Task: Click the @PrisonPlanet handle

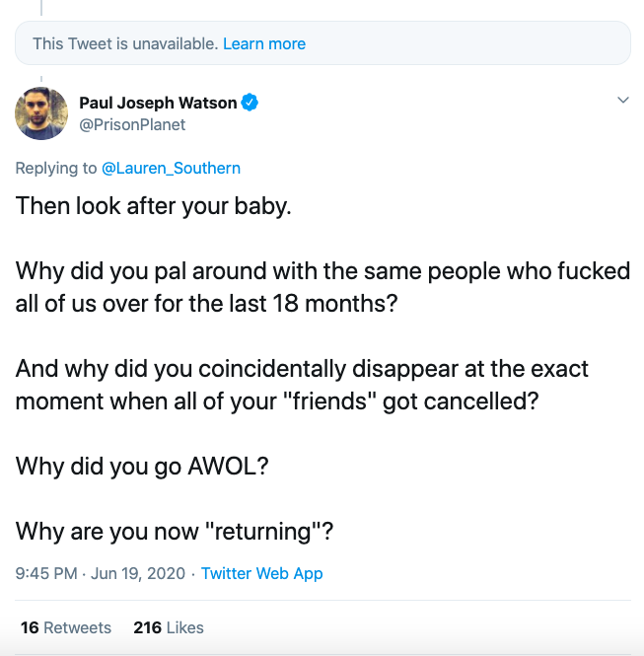Action: (132, 124)
